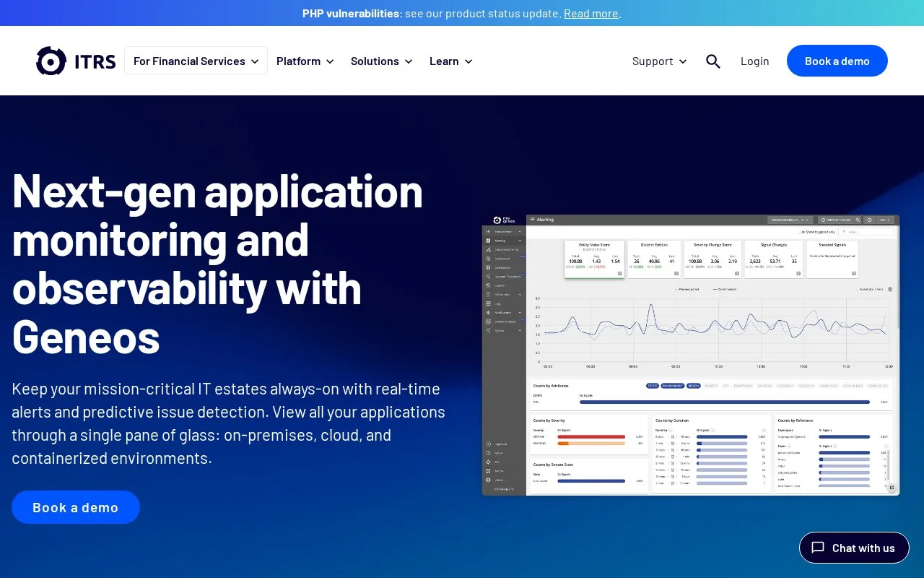Open the Chat with us widget

(854, 548)
